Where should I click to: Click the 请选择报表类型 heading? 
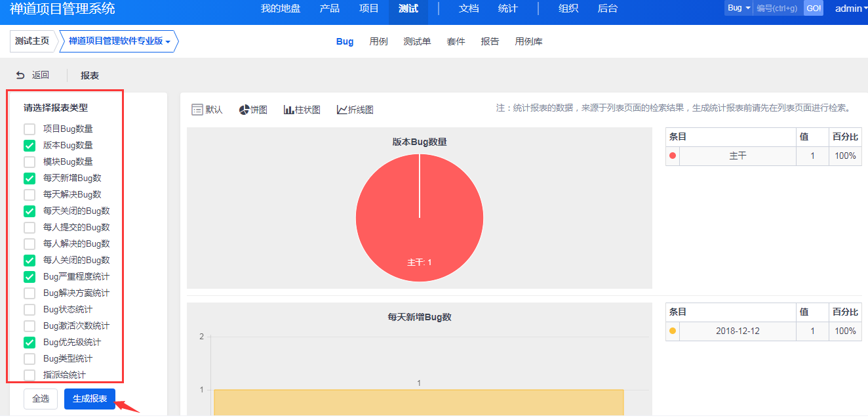point(56,108)
